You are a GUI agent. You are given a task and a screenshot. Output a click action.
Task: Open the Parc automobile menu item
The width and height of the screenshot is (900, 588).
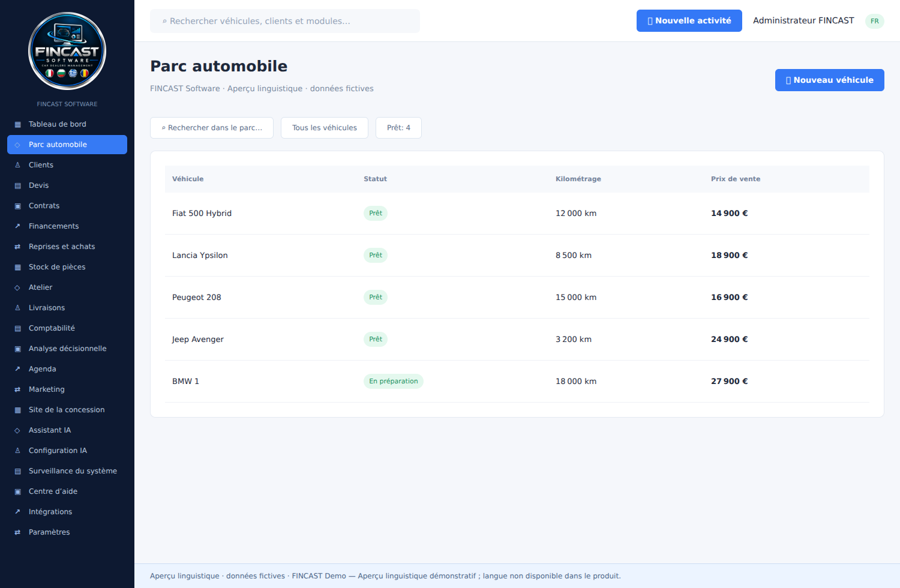click(67, 145)
